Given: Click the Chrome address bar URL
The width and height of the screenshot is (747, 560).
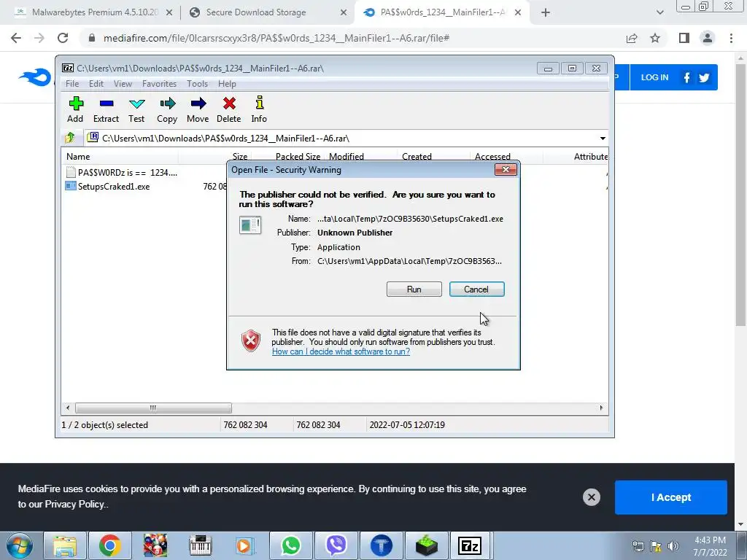Looking at the screenshot, I should pos(276,38).
